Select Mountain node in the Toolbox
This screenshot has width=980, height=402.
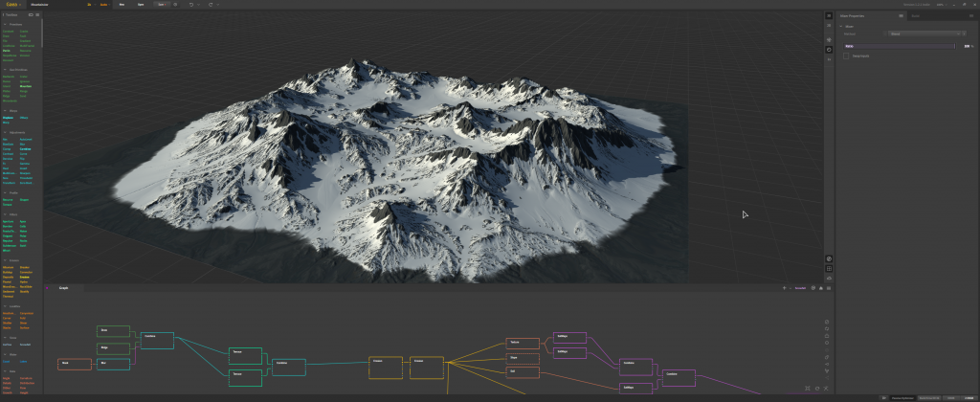tap(26, 86)
